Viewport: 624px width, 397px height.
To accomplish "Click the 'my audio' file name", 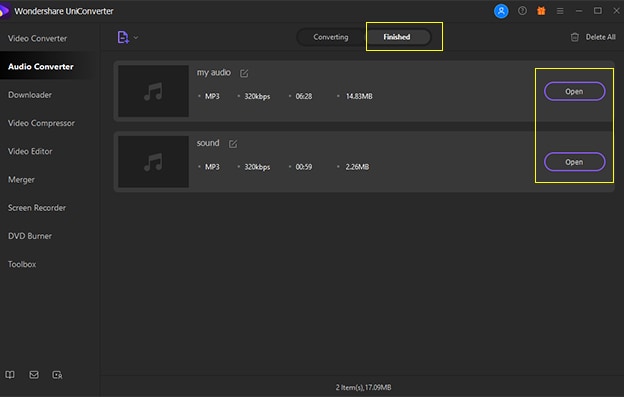I will (214, 72).
